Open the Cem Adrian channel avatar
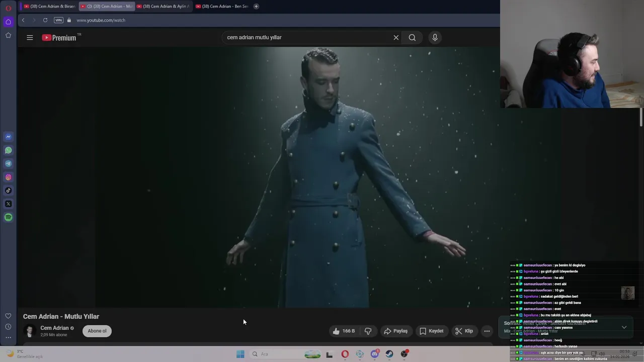 point(30,331)
